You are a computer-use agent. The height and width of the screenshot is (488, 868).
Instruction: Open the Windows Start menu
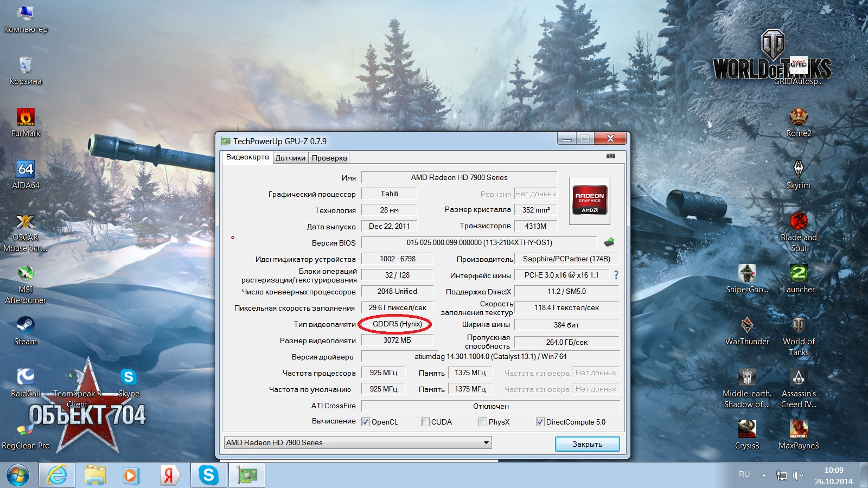tap(18, 476)
